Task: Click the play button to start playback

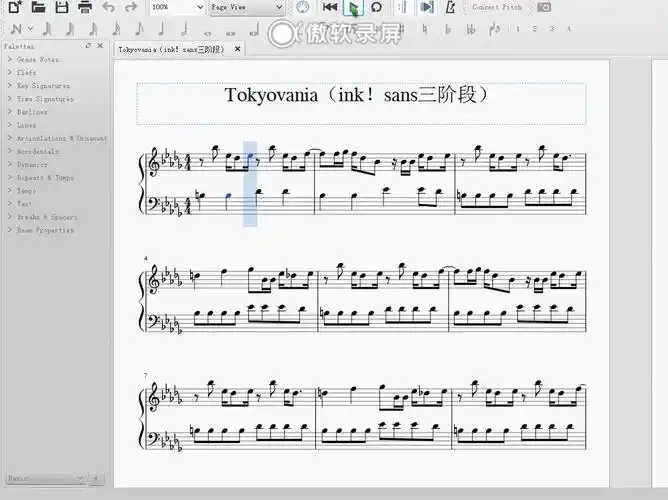Action: pyautogui.click(x=353, y=8)
